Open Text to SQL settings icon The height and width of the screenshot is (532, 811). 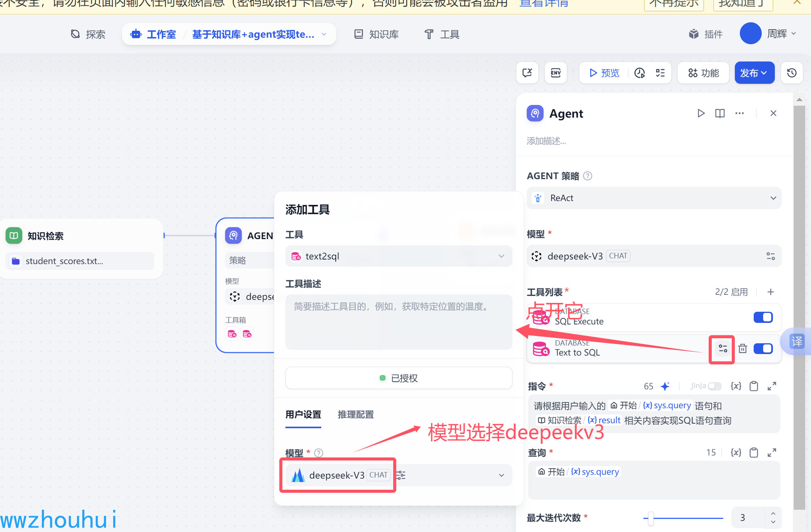click(x=723, y=348)
